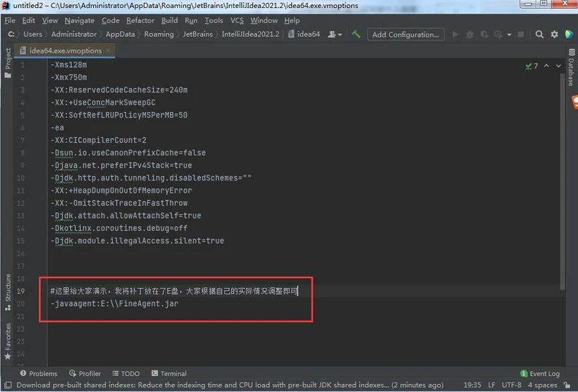This screenshot has width=578, height=392.
Task: Click the Run with Coverage icon
Action: [x=484, y=34]
